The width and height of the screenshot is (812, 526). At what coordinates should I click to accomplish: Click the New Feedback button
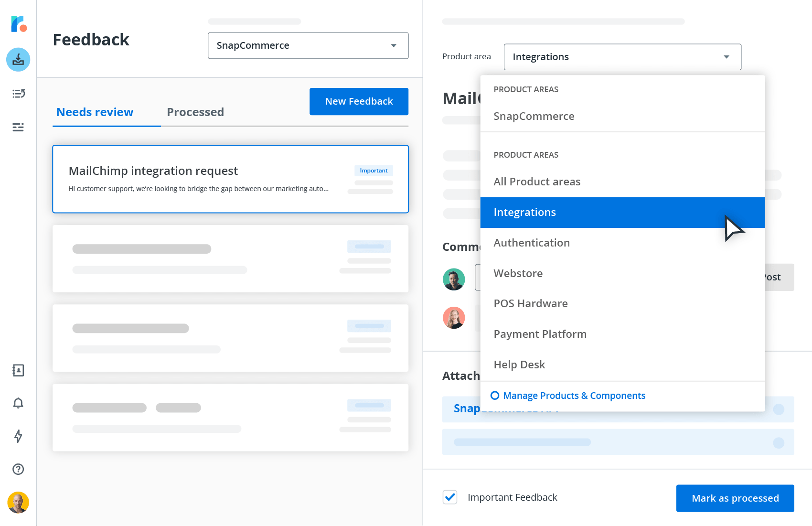tap(359, 101)
